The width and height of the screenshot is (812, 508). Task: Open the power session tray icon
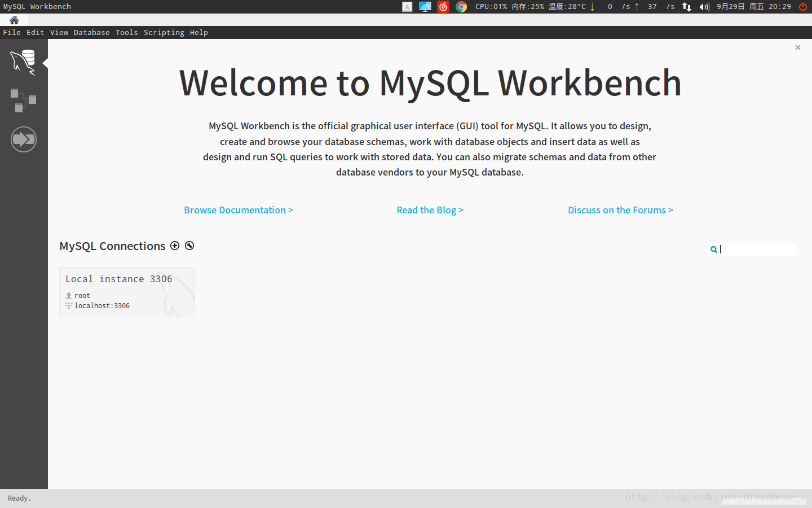click(803, 7)
